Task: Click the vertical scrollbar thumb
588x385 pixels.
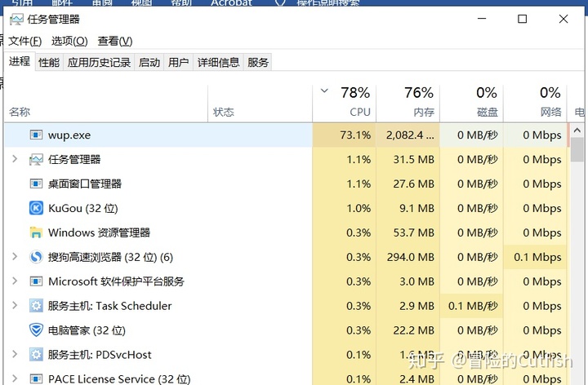Action: pyautogui.click(x=577, y=149)
